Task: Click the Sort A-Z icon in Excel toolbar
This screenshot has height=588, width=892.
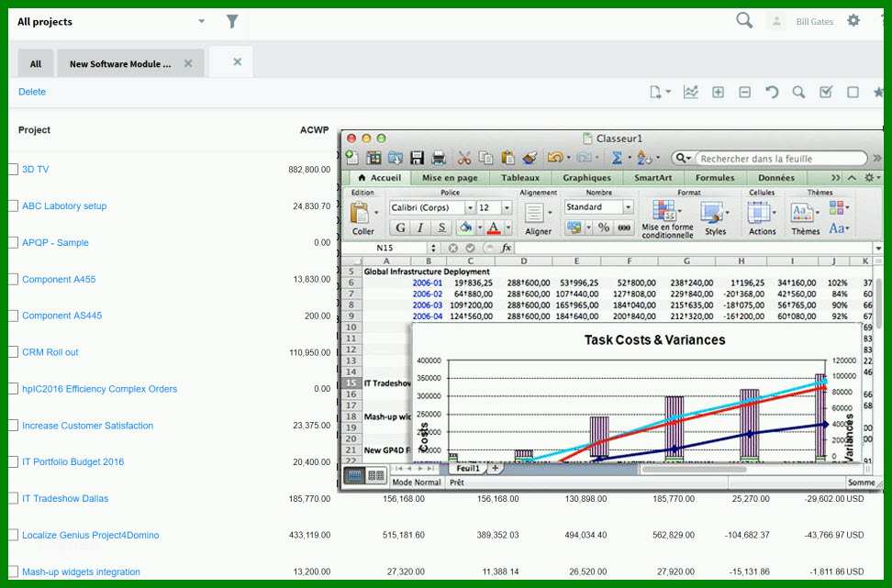Action: 644,158
